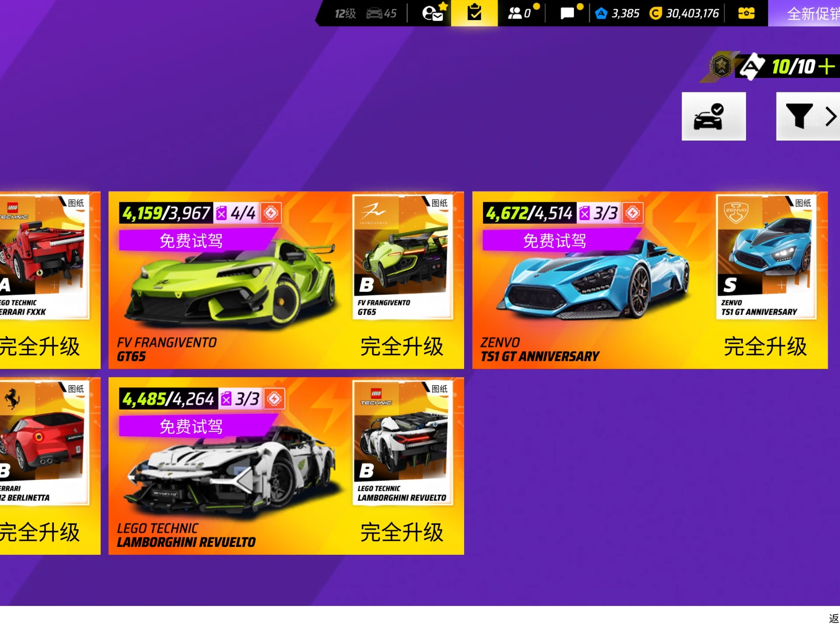Open the Zenvo TS1 GT Anniversary blueprint card

(x=766, y=257)
